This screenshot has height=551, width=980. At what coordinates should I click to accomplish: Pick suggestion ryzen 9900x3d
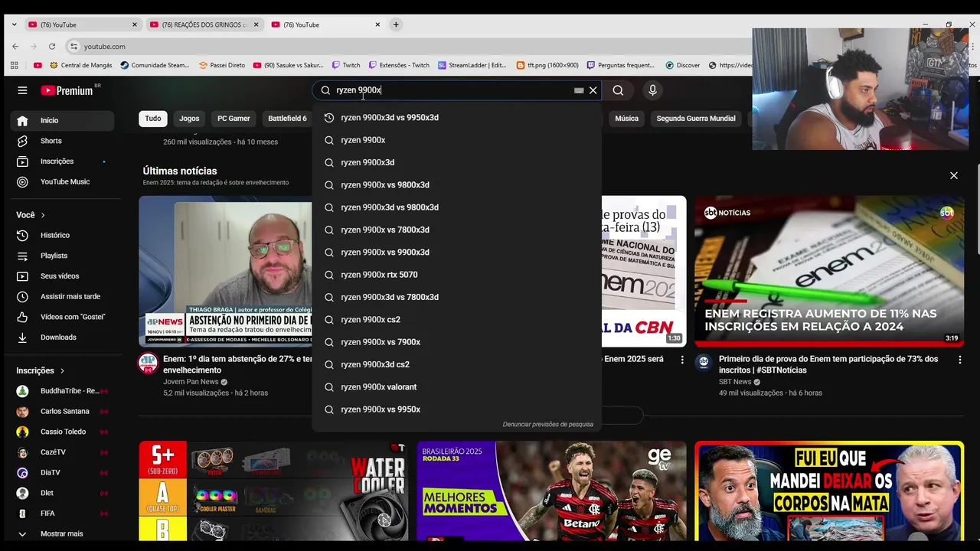point(456,162)
